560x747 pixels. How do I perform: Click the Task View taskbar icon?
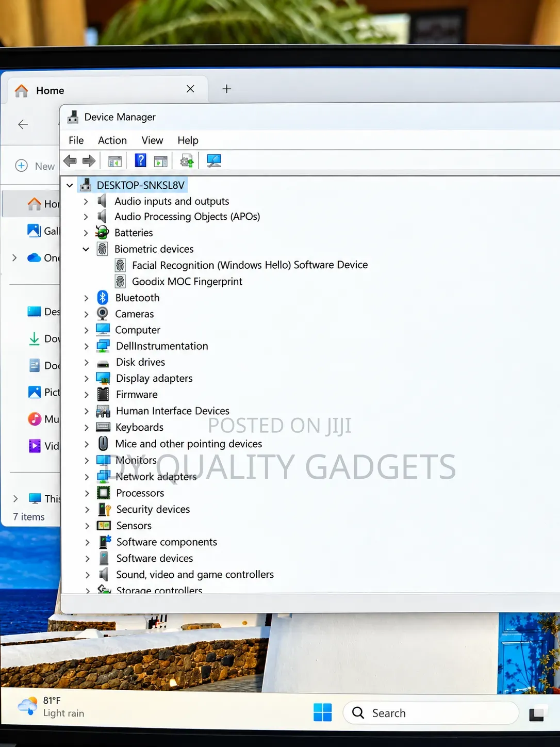[537, 714]
